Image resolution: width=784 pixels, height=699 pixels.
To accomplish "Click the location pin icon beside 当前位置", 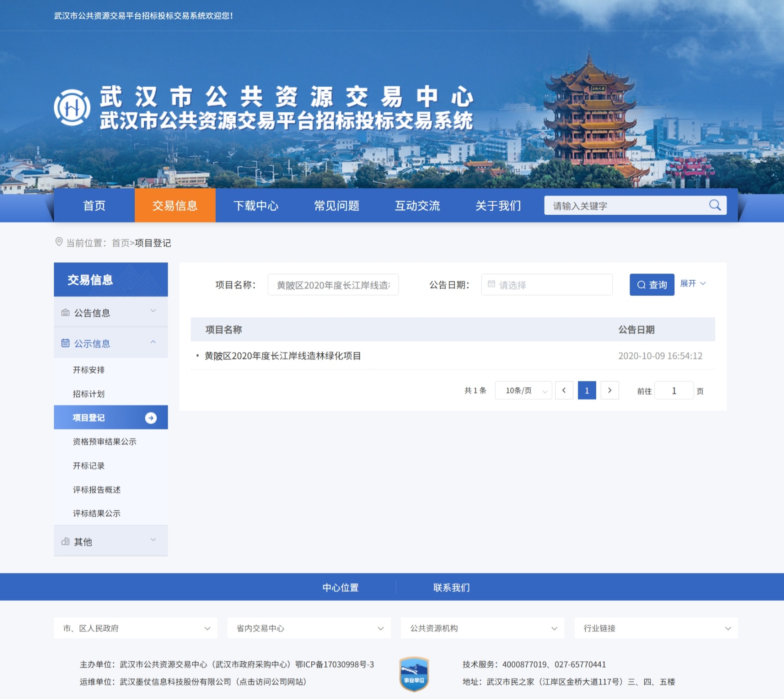I will click(x=59, y=242).
